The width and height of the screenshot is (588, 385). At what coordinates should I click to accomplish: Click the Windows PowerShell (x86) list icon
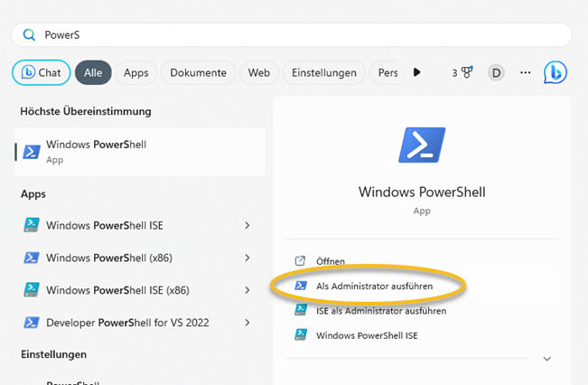32,258
